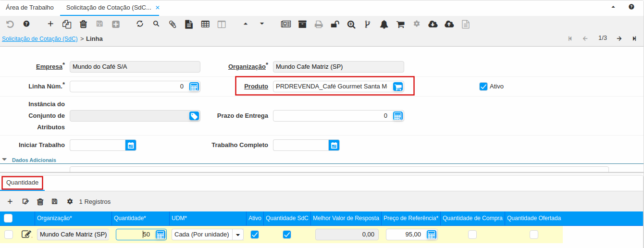Follow the Solicitação de Cotação (SdC) breadcrumb link
The image size is (644, 248).
pos(40,38)
